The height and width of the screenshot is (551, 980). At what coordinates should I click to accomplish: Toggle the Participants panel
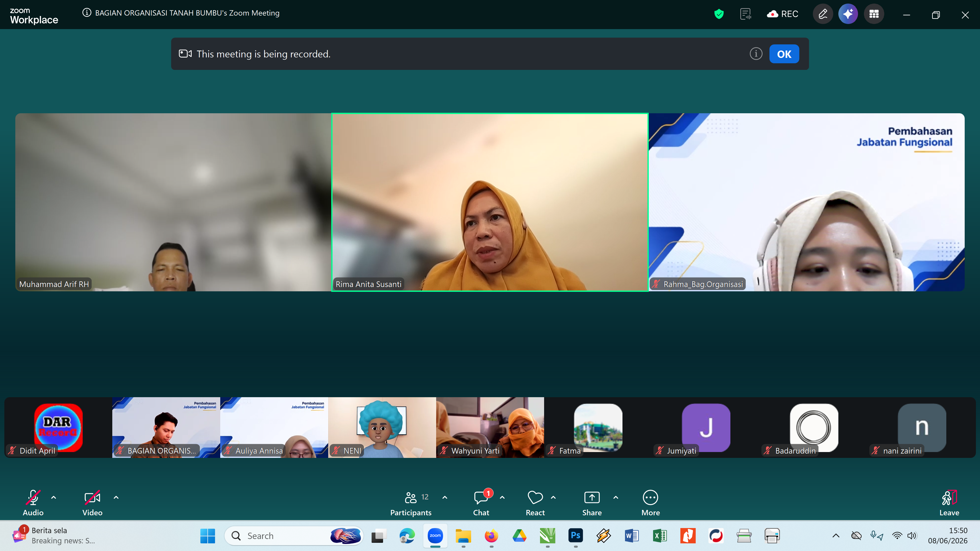click(411, 502)
